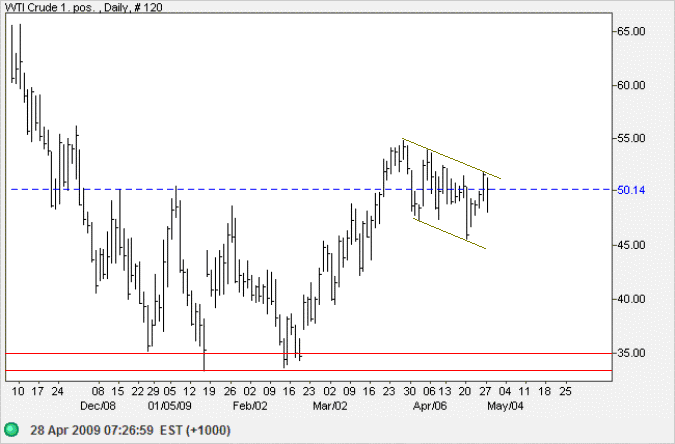Screen dimensions: 675x444
Task: Select the lower red support line below 35.00
Action: tap(308, 370)
